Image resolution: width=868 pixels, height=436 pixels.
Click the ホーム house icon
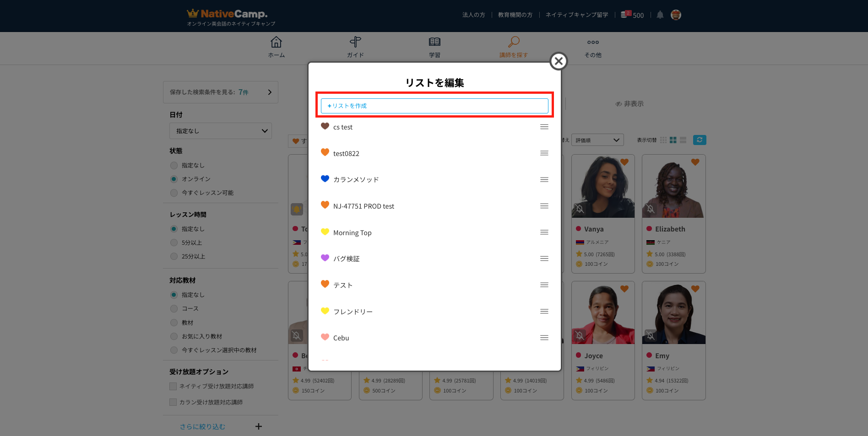[x=276, y=43]
